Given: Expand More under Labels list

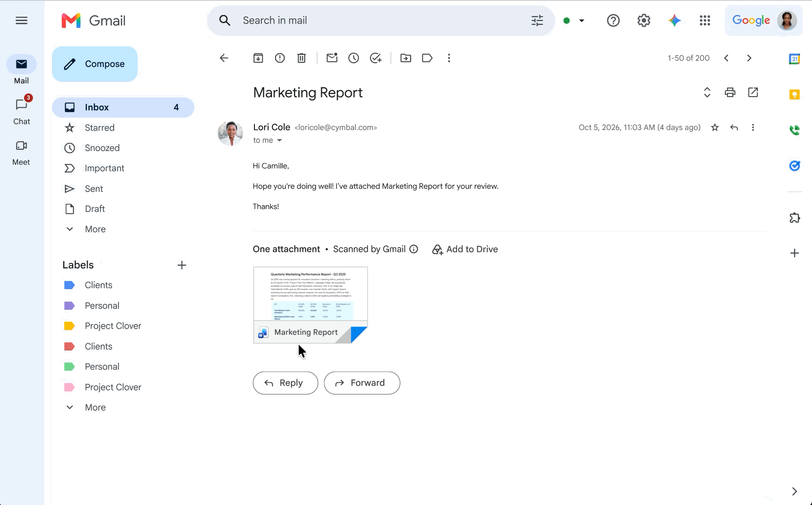Looking at the screenshot, I should [95, 408].
